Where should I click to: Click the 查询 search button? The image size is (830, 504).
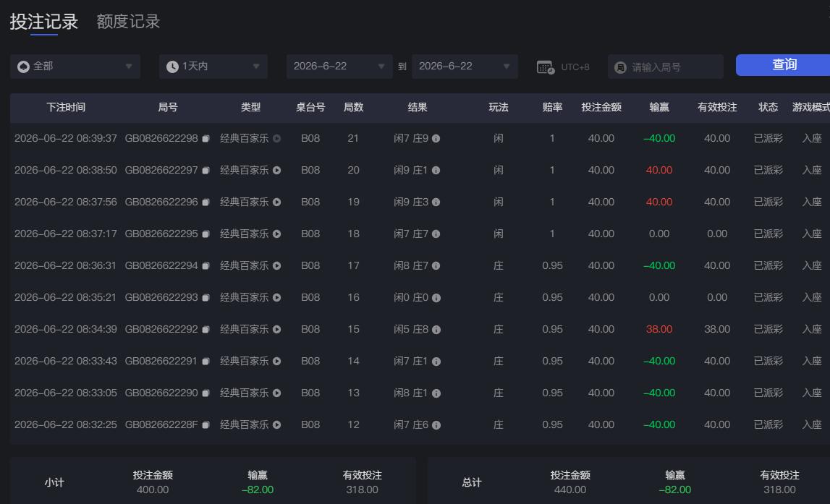[784, 65]
